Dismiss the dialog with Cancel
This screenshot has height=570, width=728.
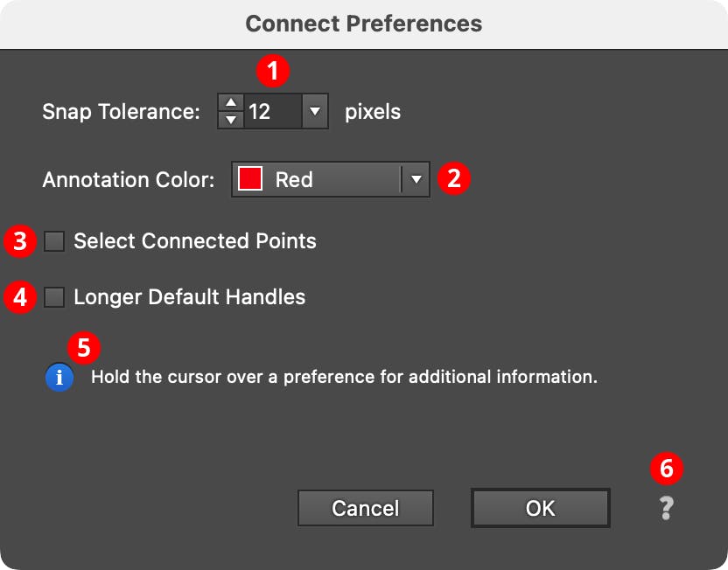pos(365,508)
